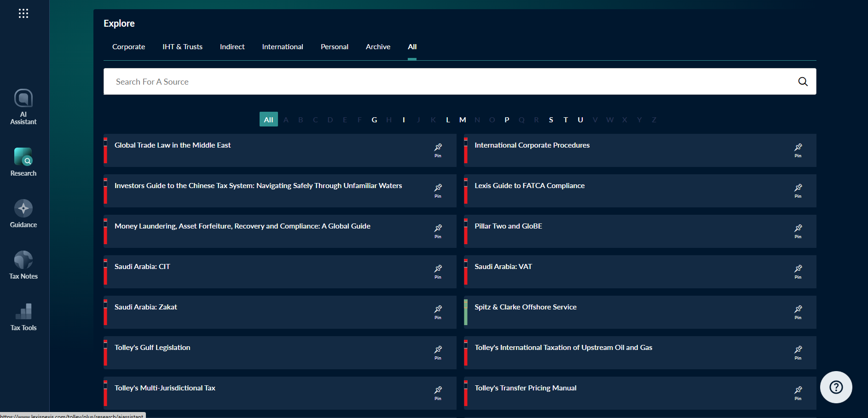The image size is (868, 418).
Task: Filter sources by letter L
Action: point(448,120)
